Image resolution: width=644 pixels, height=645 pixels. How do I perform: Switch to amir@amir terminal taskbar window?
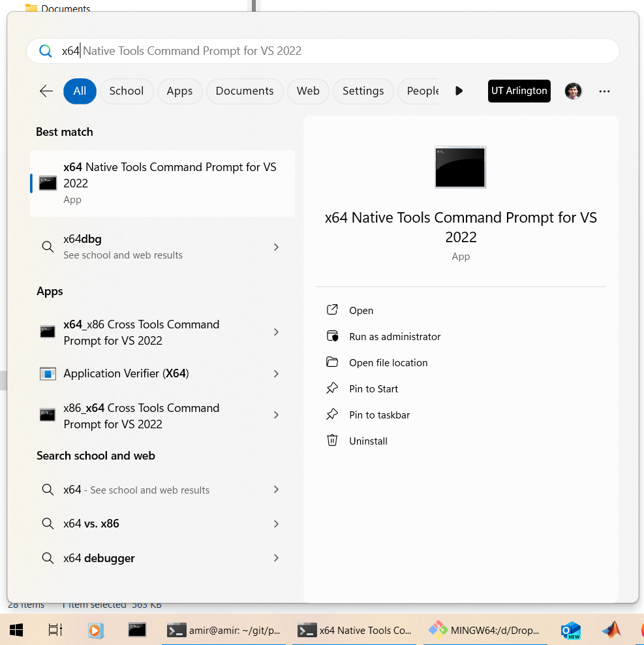[x=224, y=630]
